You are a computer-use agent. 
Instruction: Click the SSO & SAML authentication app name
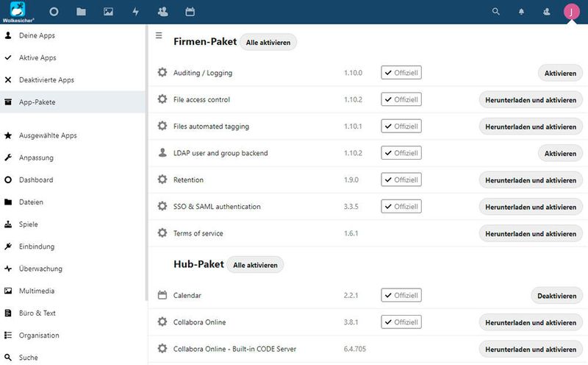click(217, 207)
